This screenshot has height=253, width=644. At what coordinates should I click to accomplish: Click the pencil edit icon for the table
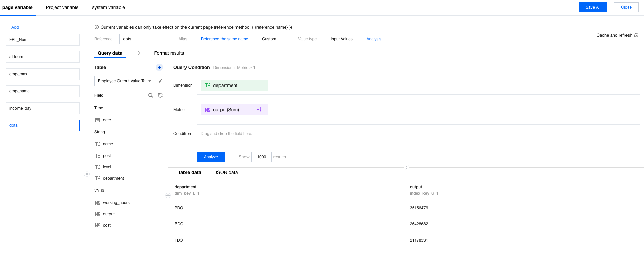tap(160, 81)
